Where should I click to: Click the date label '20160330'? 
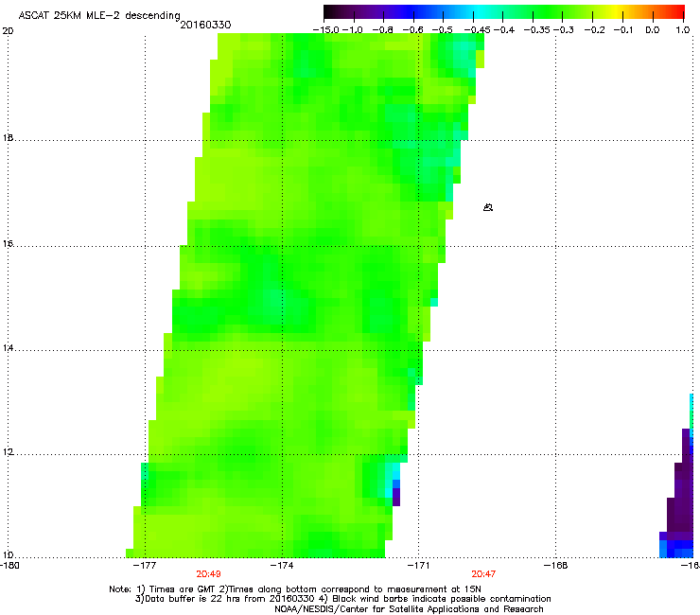(x=205, y=25)
